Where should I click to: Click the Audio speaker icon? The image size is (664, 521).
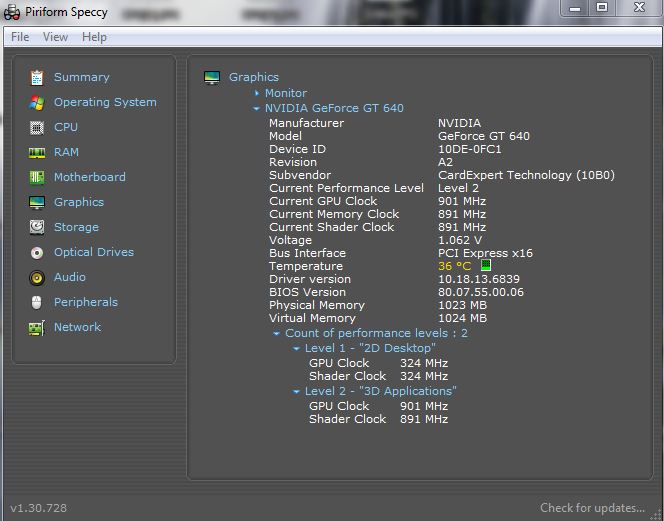(37, 278)
